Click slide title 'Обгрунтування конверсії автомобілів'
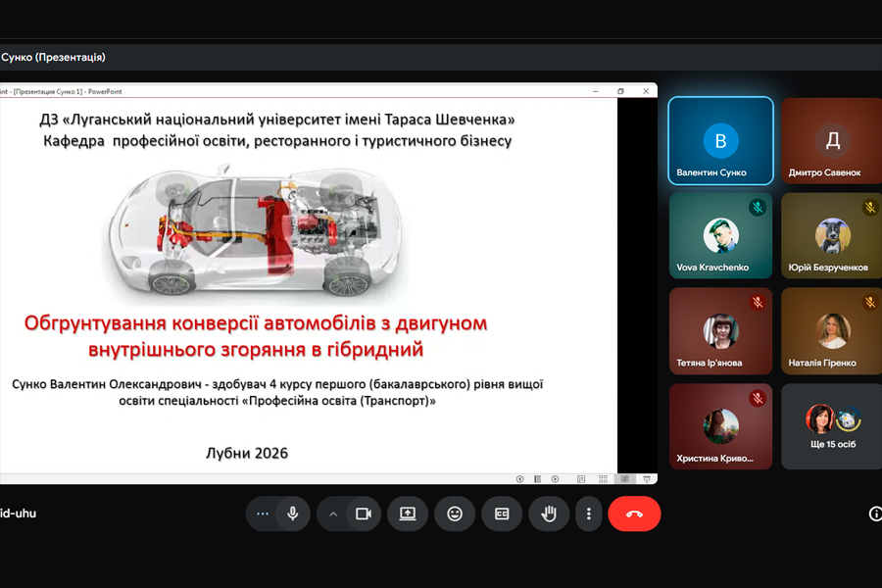Image resolution: width=882 pixels, height=588 pixels. click(x=256, y=336)
